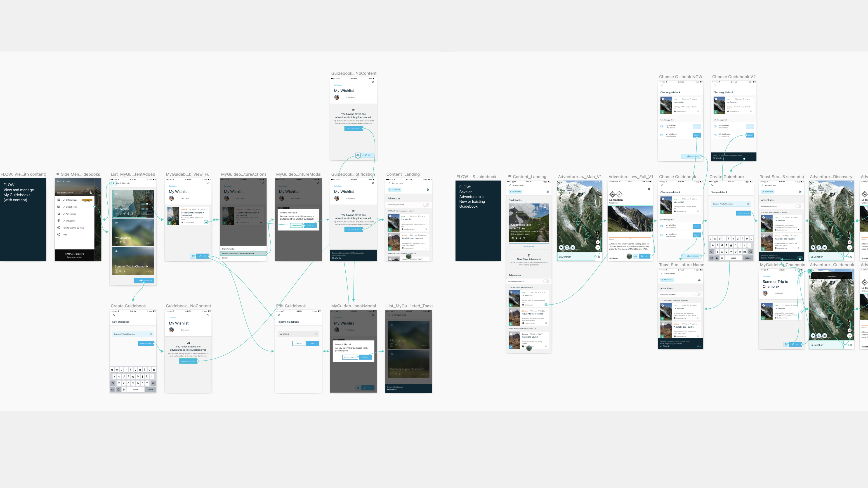The image size is (868, 488).
Task: Select the MyGuideb...ntureModal artboard label
Action: (299, 174)
